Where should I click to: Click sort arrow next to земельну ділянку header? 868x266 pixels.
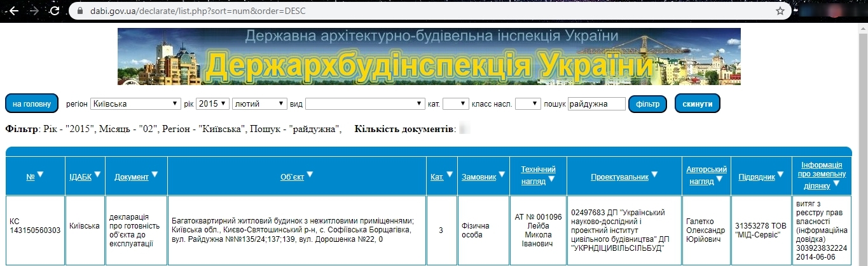point(836,183)
